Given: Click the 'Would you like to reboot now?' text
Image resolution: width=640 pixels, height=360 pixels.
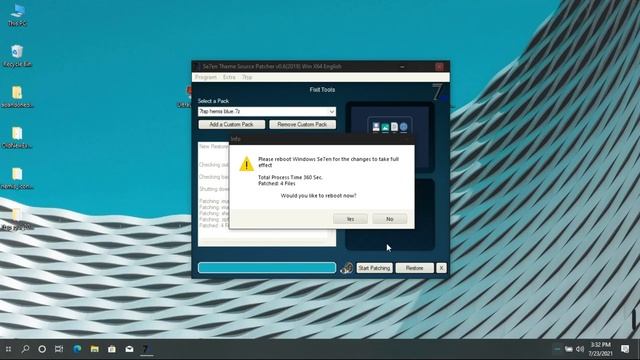Looking at the screenshot, I should (318, 196).
